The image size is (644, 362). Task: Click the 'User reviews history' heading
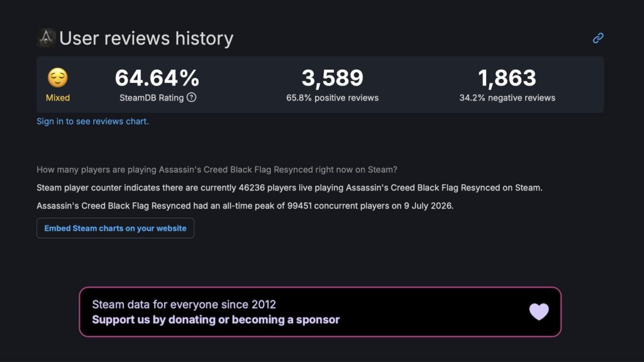pos(146,38)
